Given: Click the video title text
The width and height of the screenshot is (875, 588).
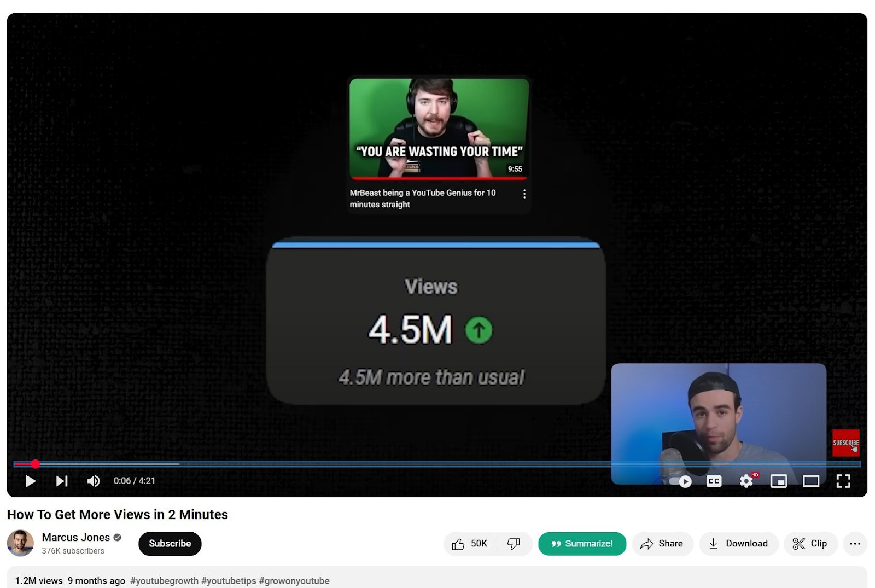Looking at the screenshot, I should click(x=118, y=515).
